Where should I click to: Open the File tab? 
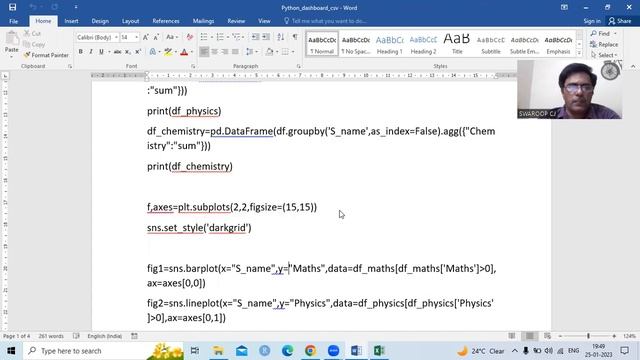point(13,21)
